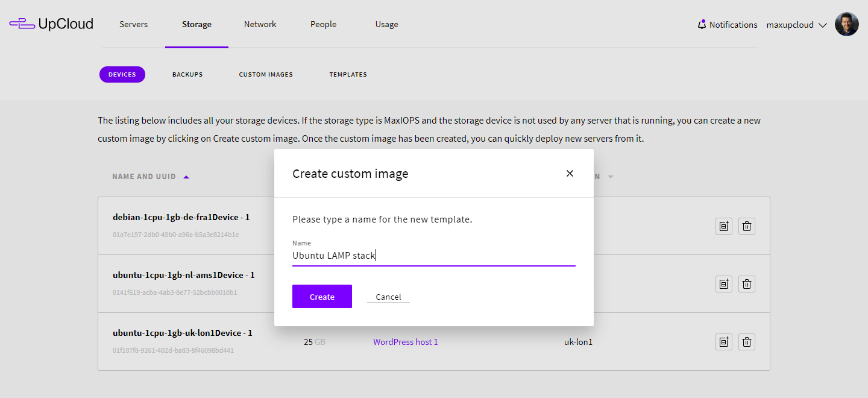Close the Create custom image dialog
868x398 pixels.
(x=570, y=174)
